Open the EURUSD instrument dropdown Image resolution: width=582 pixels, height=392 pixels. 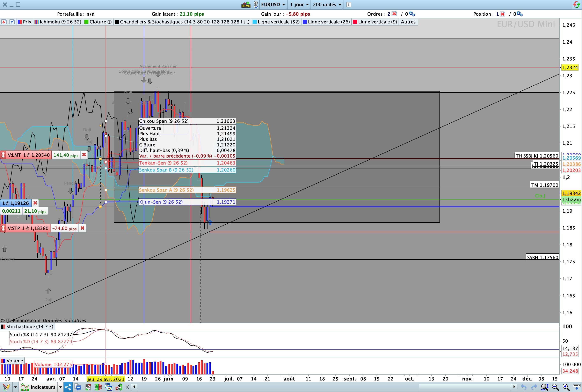[x=273, y=5]
